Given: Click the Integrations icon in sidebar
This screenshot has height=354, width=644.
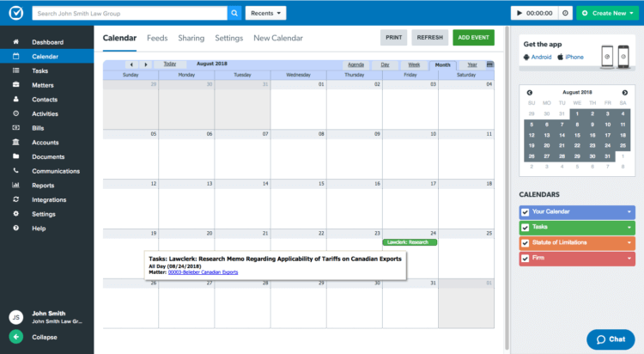Looking at the screenshot, I should coord(16,199).
